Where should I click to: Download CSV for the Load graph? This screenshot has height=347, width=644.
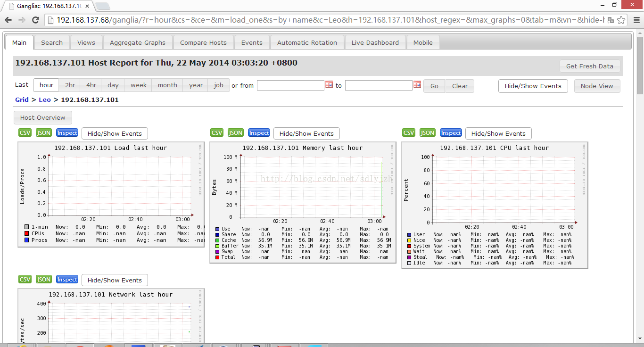25,133
